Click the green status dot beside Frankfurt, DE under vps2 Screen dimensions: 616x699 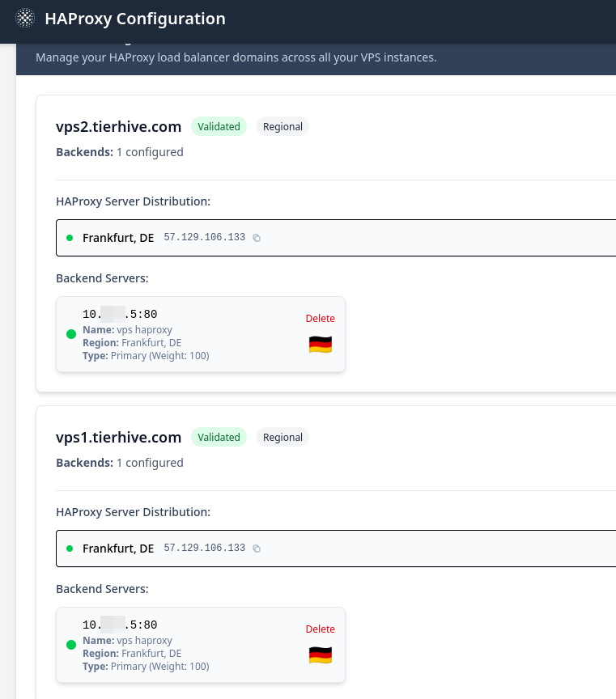tap(70, 236)
